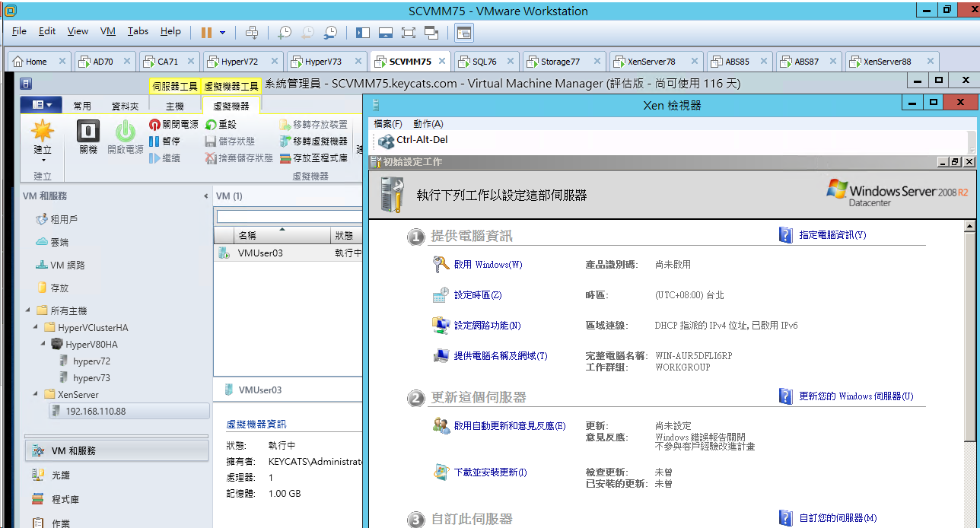
Task: Open the VMware Tabs menu
Action: point(138,31)
